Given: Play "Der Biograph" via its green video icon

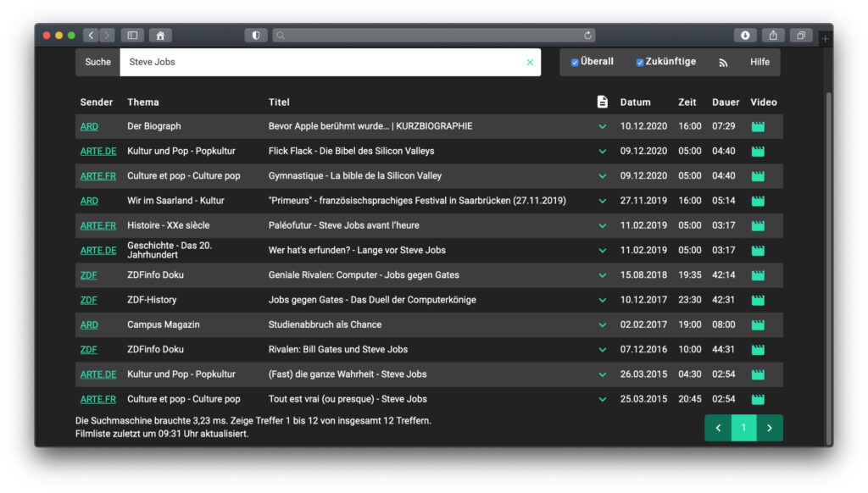Looking at the screenshot, I should (757, 126).
